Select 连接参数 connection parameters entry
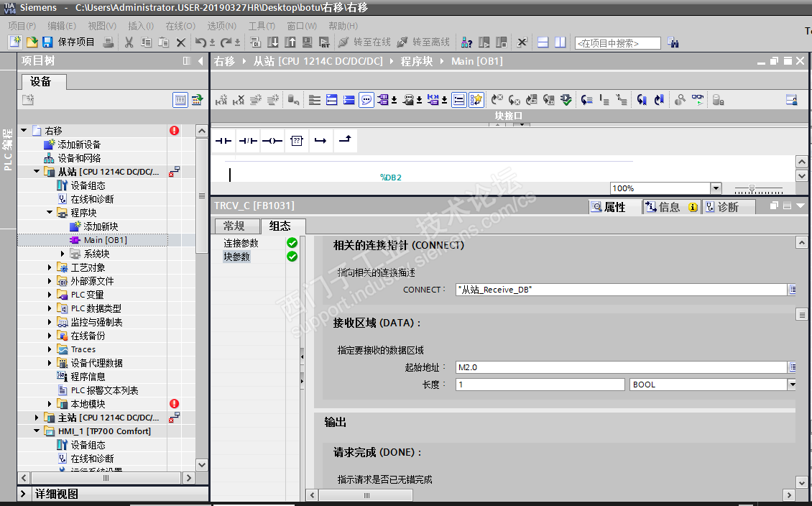812x506 pixels. (x=241, y=243)
